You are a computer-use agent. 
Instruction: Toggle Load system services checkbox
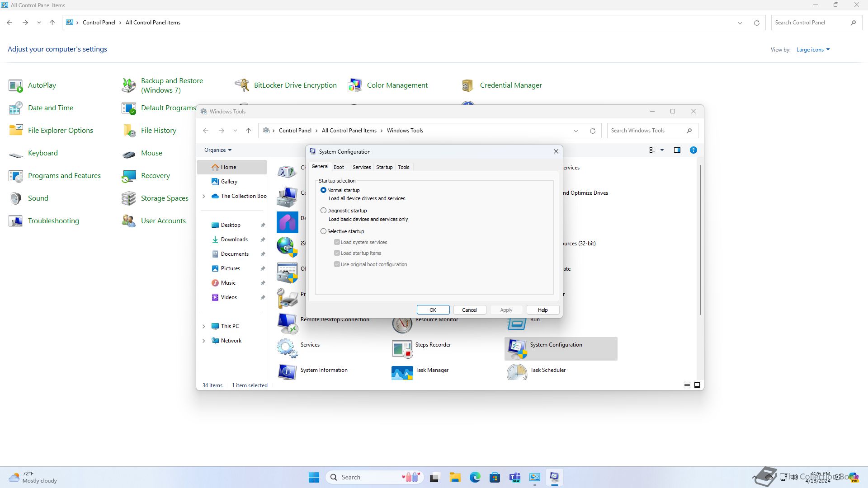click(337, 242)
